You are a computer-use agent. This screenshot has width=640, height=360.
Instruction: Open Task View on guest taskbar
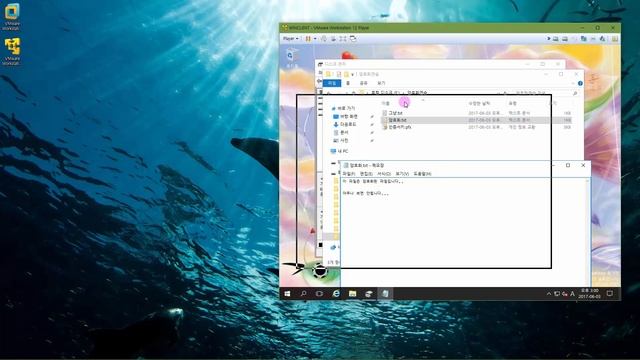coord(319,293)
